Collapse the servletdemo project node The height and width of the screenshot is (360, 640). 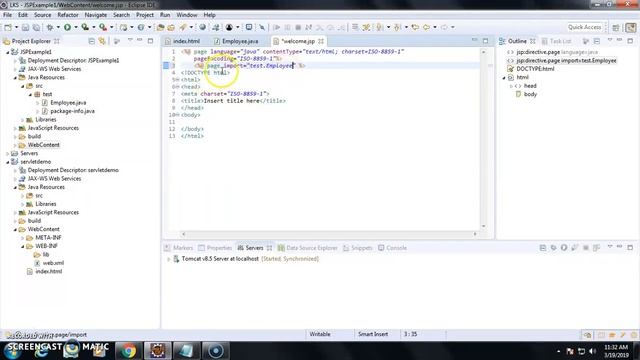8,162
